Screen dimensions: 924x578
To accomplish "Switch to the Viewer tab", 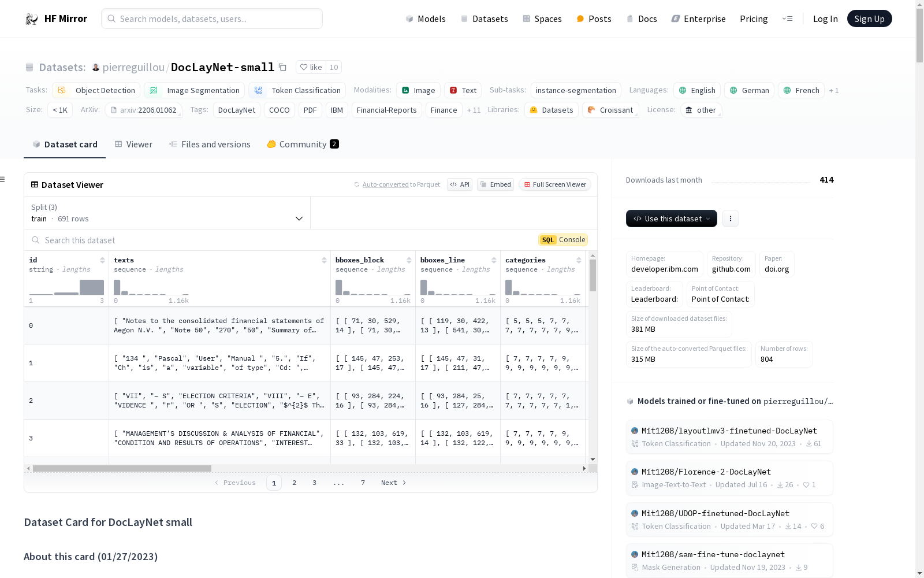I will (133, 144).
